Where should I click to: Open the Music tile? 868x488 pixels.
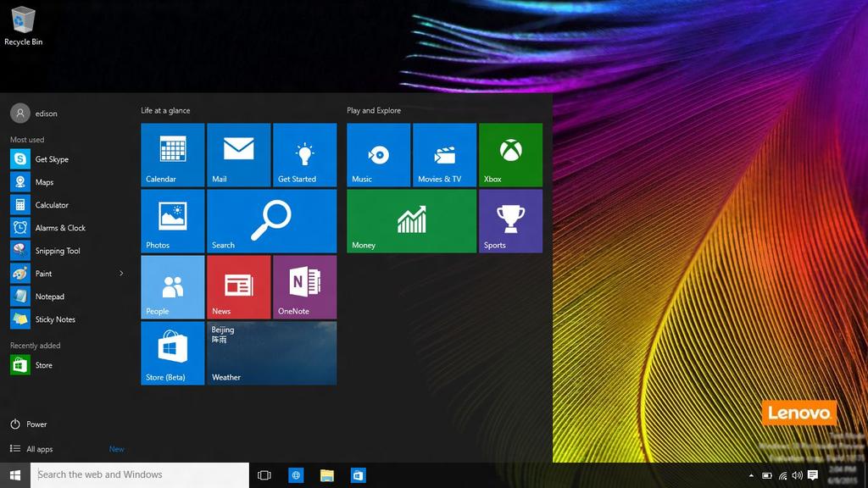click(x=379, y=155)
